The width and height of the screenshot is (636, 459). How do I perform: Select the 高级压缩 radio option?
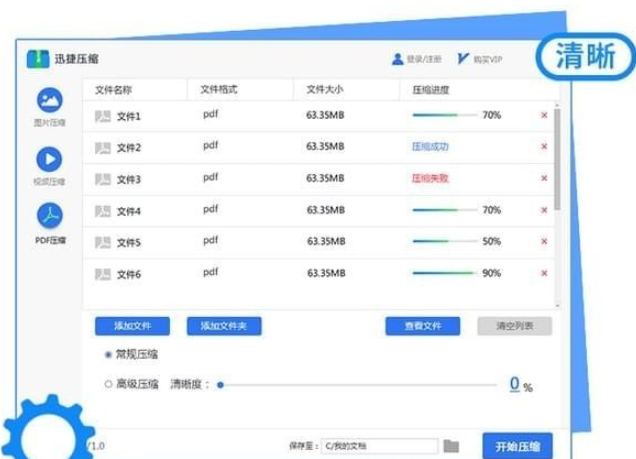tap(108, 384)
